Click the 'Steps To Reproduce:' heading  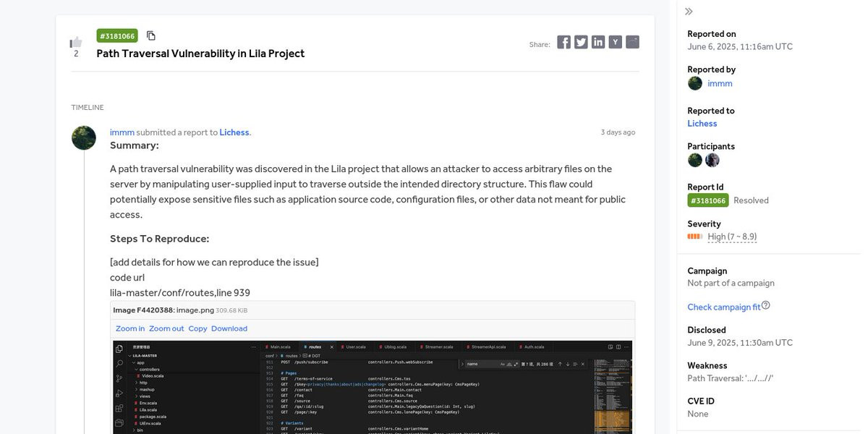coord(159,239)
